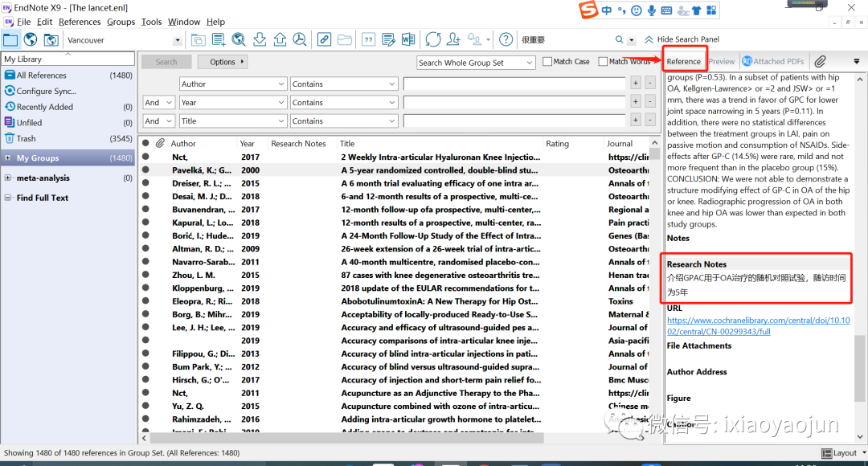The image size is (868, 466).
Task: Click the Import download arrow icon
Action: pyautogui.click(x=260, y=40)
